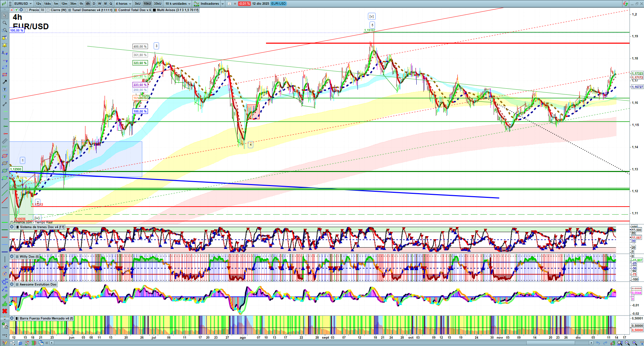Switch to the 1h timeframe
This screenshot has width=644, height=346.
click(81, 4)
